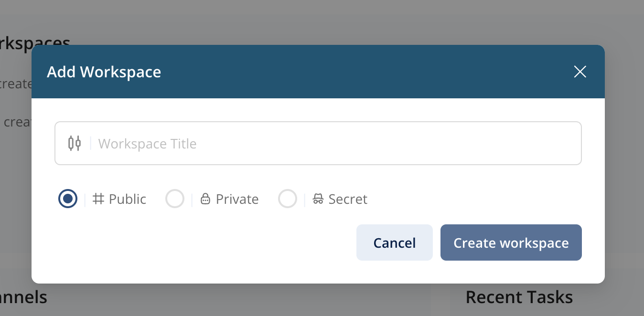Focus the Workspace Title input field
644x316 pixels.
[334, 143]
